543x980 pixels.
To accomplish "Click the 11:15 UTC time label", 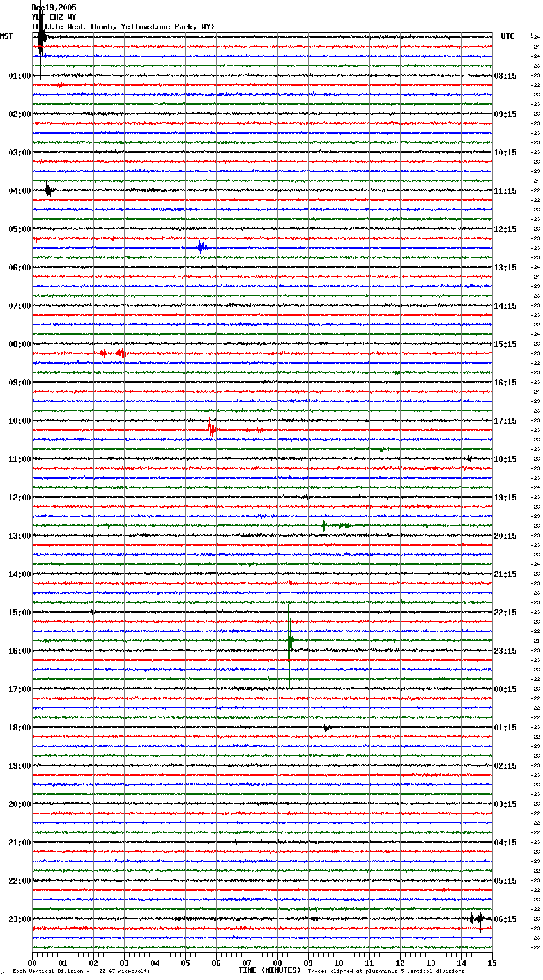I will (505, 191).
